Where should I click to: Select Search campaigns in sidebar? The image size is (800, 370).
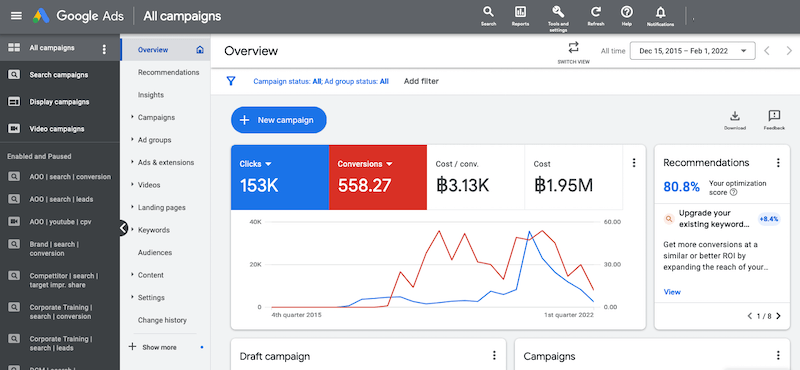[x=60, y=75]
